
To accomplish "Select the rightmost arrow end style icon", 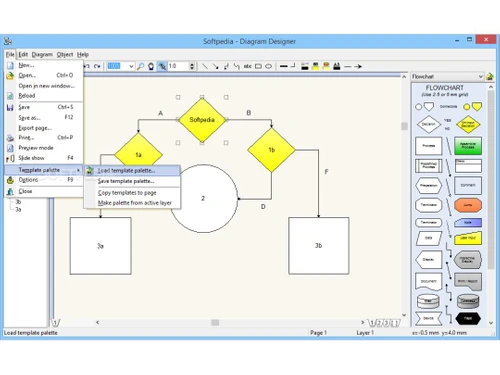I will pyautogui.click(x=358, y=66).
